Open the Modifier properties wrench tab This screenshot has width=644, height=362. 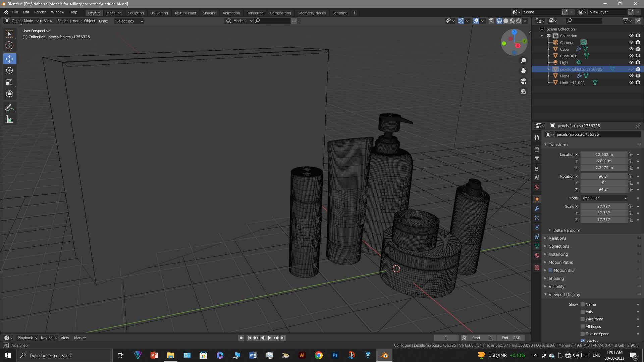(x=537, y=208)
